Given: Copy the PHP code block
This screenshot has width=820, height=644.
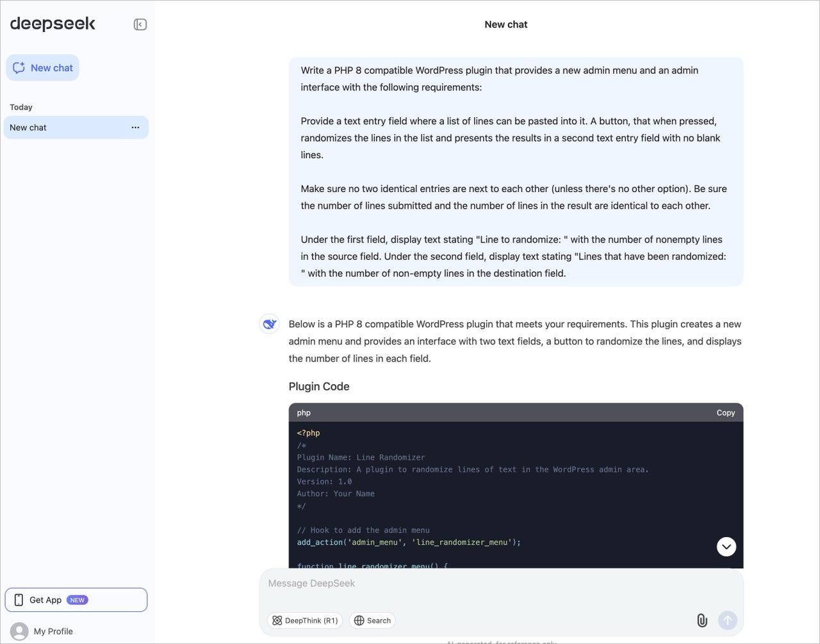Looking at the screenshot, I should [726, 413].
